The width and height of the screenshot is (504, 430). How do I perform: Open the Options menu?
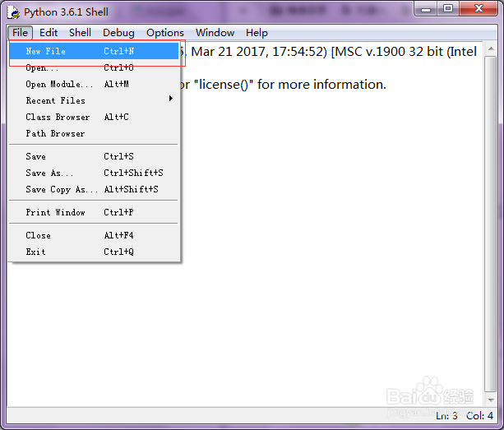pos(165,33)
